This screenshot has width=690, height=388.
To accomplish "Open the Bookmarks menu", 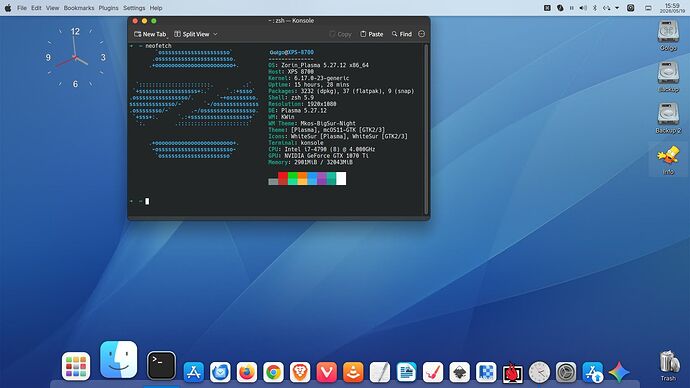I will pos(79,8).
